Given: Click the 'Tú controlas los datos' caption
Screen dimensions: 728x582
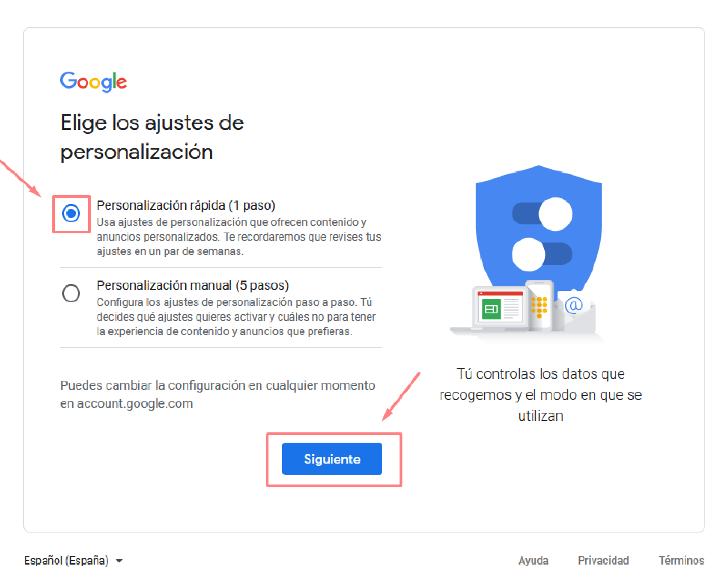Looking at the screenshot, I should (x=540, y=395).
